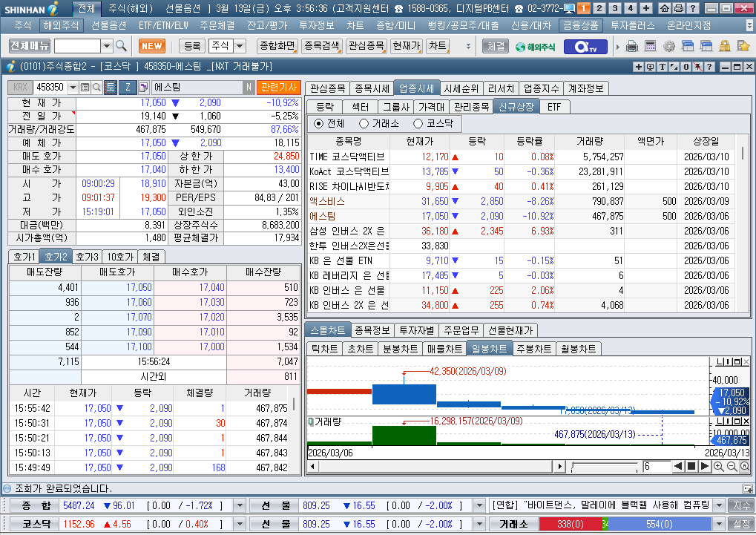Click the memo note icon beside Z button
Viewport: 756px width, 535px height.
[x=143, y=88]
